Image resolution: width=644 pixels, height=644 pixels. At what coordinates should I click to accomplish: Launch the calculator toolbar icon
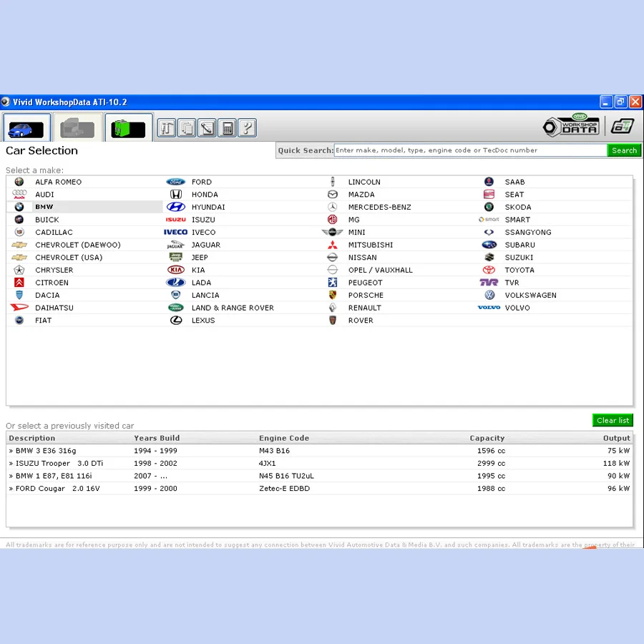pos(227,127)
